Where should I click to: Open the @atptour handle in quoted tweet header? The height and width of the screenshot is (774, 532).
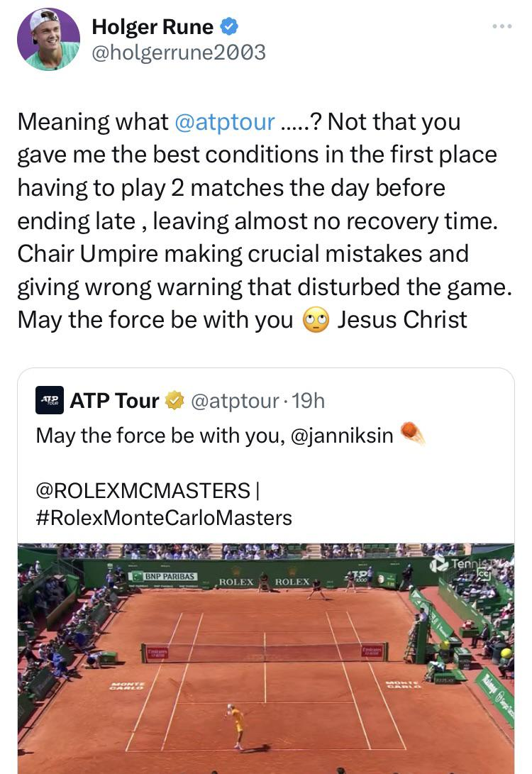coord(233,401)
